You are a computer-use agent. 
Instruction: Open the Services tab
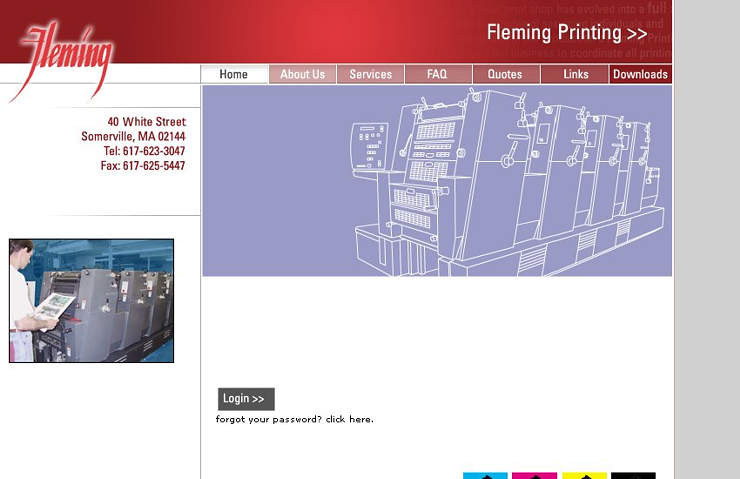370,75
